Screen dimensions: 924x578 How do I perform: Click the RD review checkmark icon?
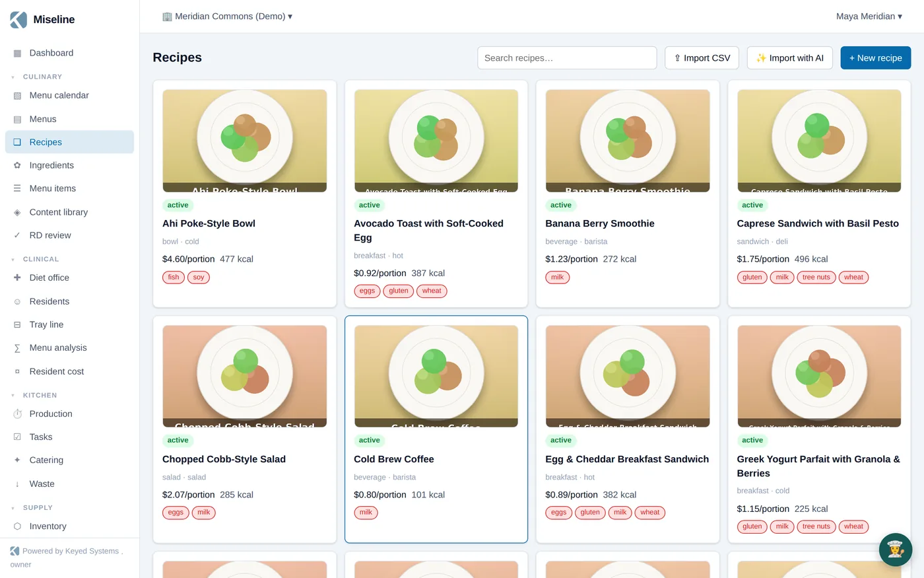pos(17,235)
